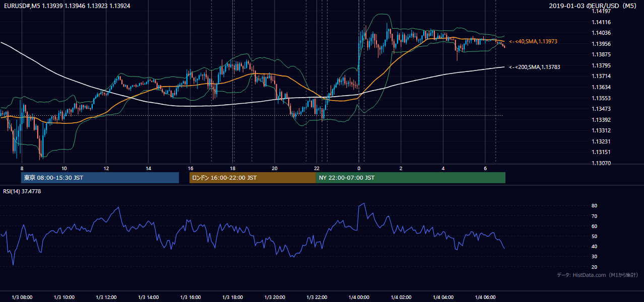
Task: Click price axis label 1.13473
Action: 601,109
